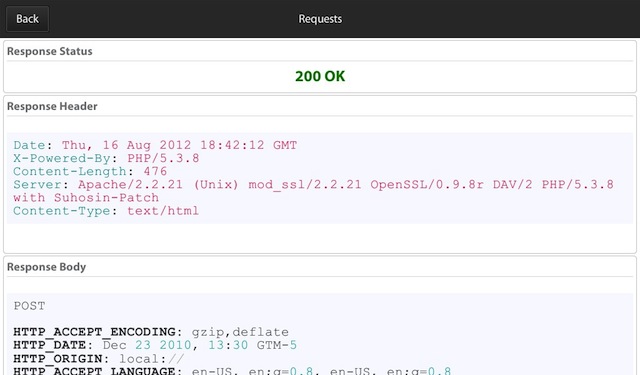
Task: Select the 200 OK status text
Action: click(320, 76)
